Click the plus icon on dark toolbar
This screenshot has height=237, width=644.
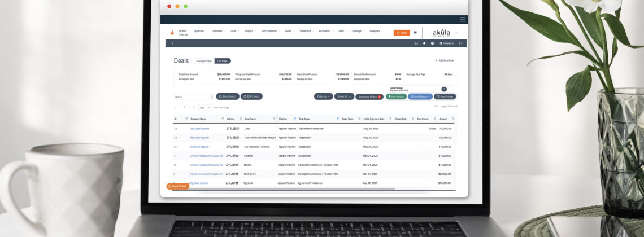172,43
